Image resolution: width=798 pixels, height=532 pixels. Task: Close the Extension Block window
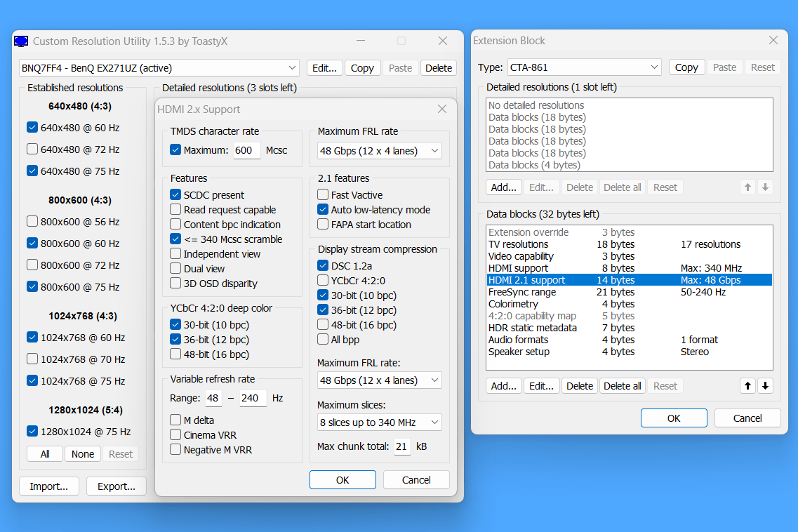pos(773,41)
